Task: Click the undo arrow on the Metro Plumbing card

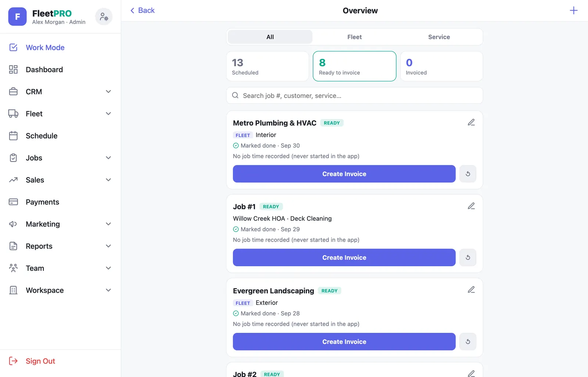Action: 468,174
